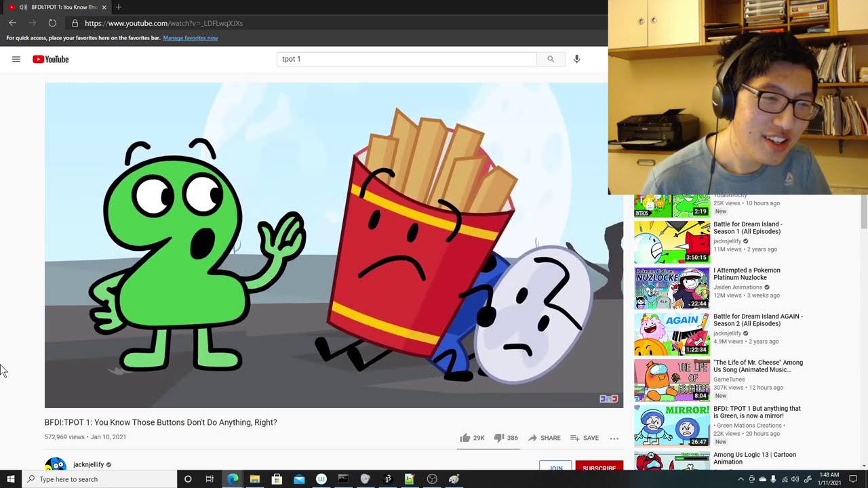Click the '572,969 views' text
Screen dimensions: 868x488
click(64, 437)
